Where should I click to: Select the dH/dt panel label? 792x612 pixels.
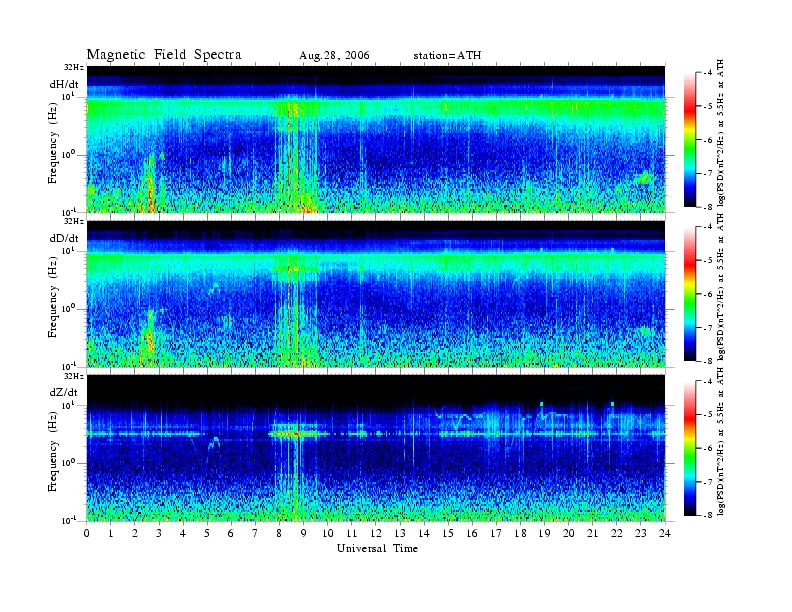pos(64,84)
